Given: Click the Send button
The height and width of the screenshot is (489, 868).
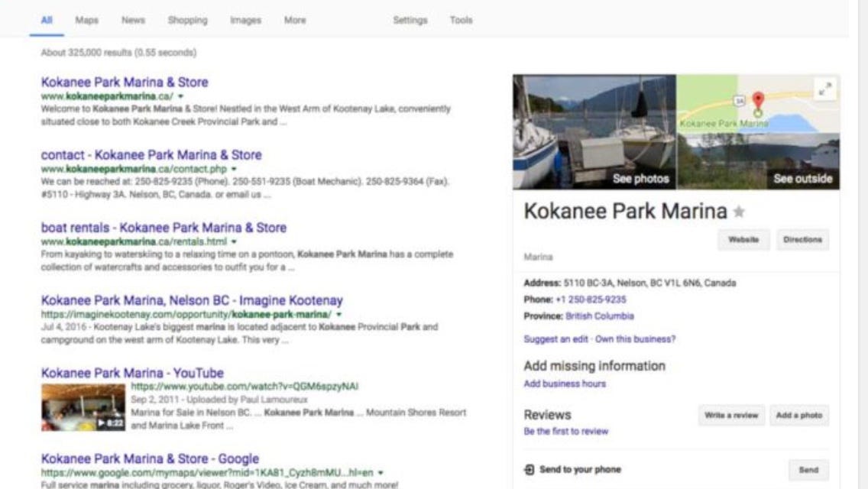Looking at the screenshot, I should pyautogui.click(x=808, y=470).
